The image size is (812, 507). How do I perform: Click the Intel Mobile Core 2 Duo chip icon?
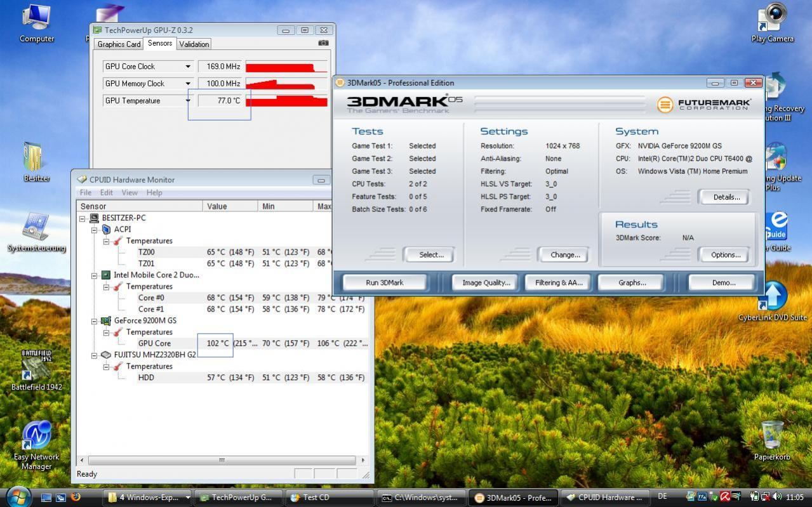click(x=106, y=275)
